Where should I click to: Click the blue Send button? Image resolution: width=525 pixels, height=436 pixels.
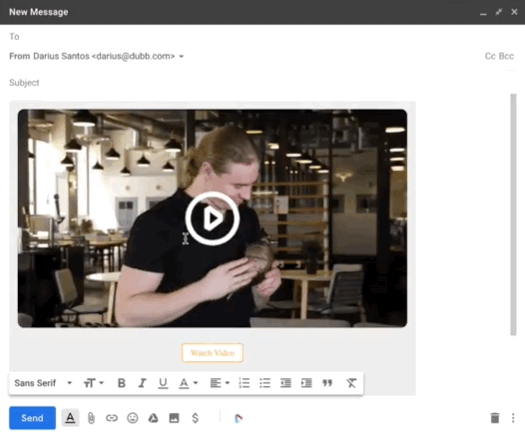tap(32, 418)
